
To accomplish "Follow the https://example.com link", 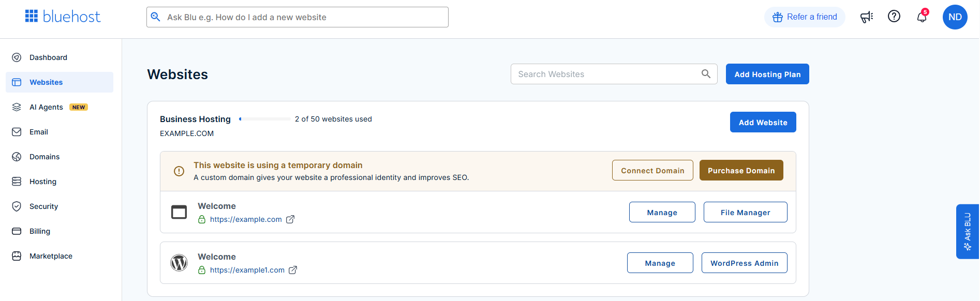I will [246, 219].
